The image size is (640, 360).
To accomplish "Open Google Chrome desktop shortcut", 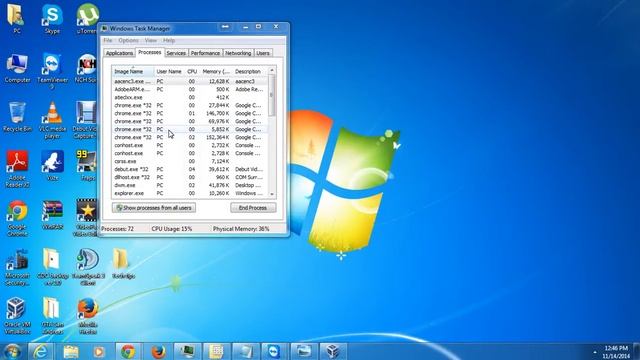I will click(x=17, y=218).
